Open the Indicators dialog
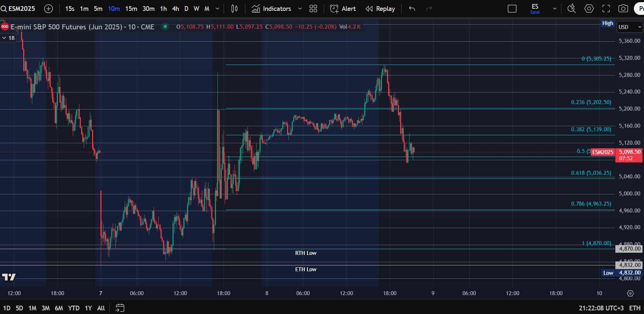This screenshot has width=644, height=314. tap(272, 9)
